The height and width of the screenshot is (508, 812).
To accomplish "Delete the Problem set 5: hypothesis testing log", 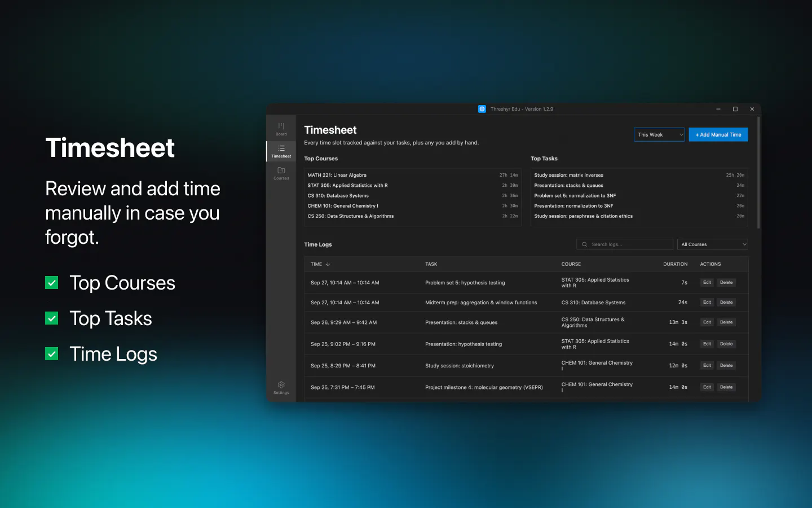I will point(726,283).
